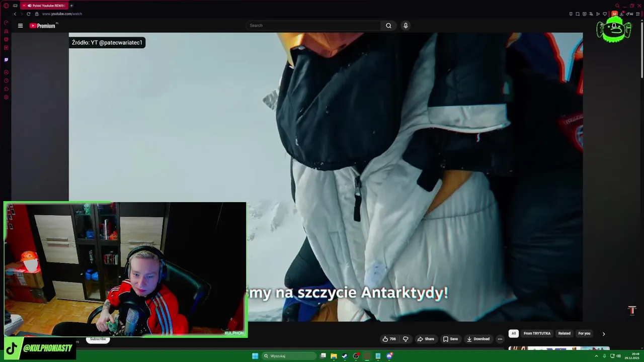Click the page vertical scrollbar thumb

tap(641, 50)
